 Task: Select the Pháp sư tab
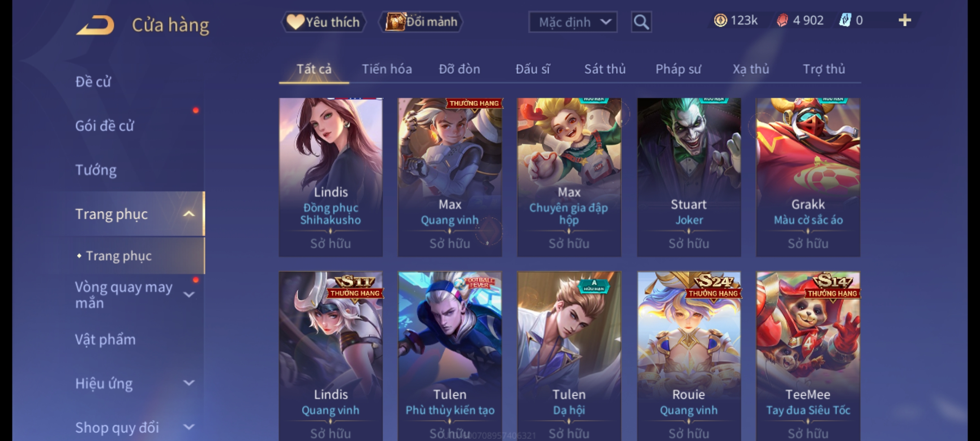point(678,69)
